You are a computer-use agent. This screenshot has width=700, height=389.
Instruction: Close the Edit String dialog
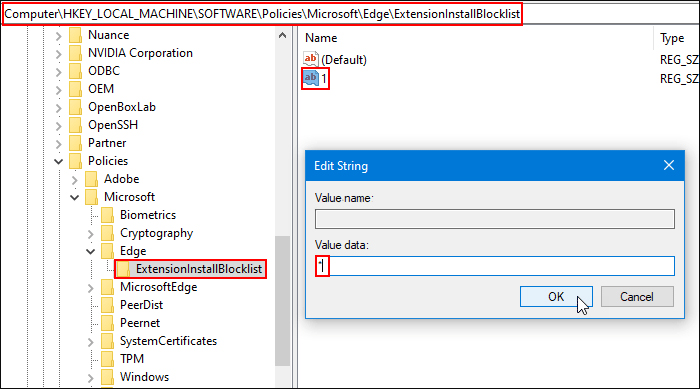click(669, 165)
